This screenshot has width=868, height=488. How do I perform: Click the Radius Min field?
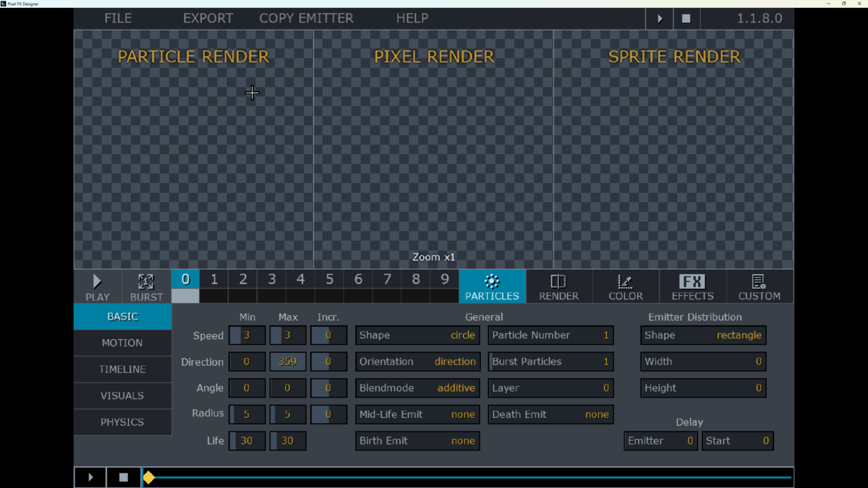(x=247, y=414)
